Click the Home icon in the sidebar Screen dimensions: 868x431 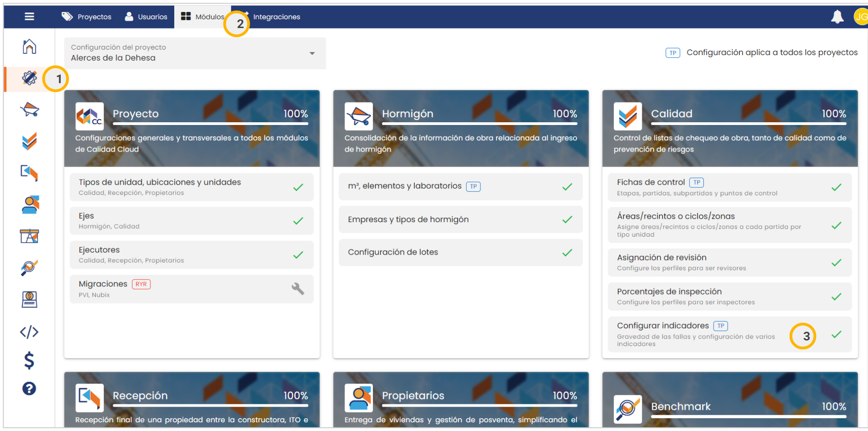(29, 46)
